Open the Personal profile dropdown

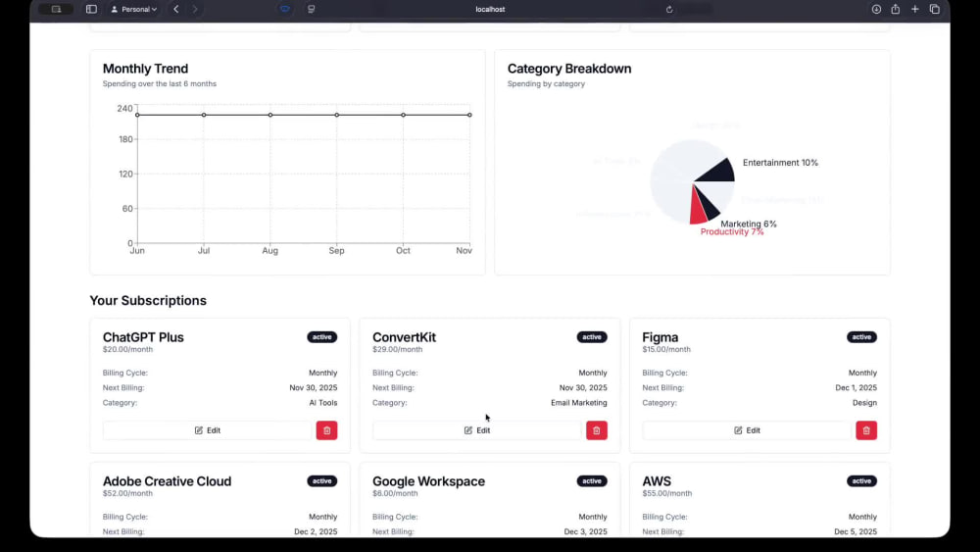[x=133, y=10]
